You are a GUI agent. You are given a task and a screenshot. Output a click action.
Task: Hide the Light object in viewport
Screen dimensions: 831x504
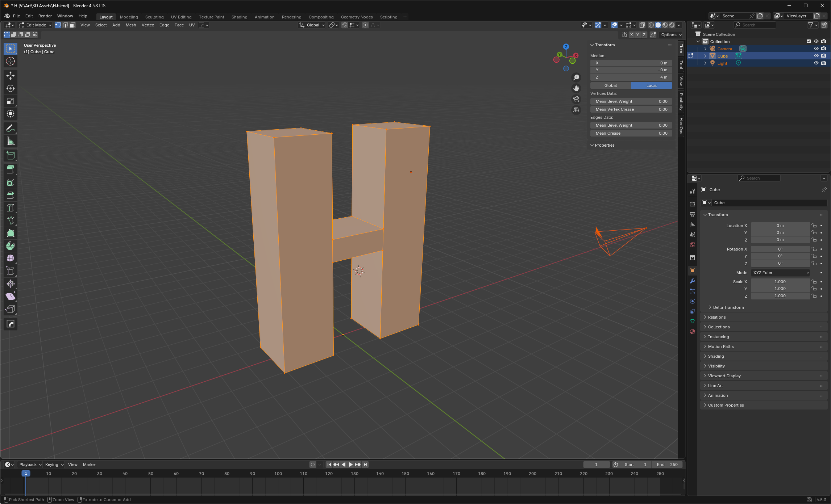tap(816, 63)
